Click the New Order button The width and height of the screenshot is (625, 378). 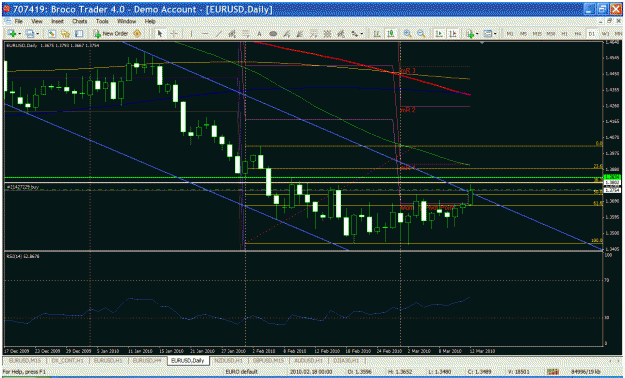110,34
